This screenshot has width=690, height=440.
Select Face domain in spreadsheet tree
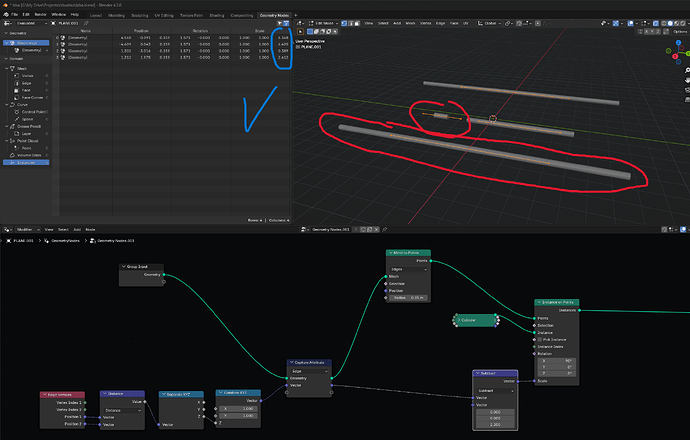[x=26, y=90]
